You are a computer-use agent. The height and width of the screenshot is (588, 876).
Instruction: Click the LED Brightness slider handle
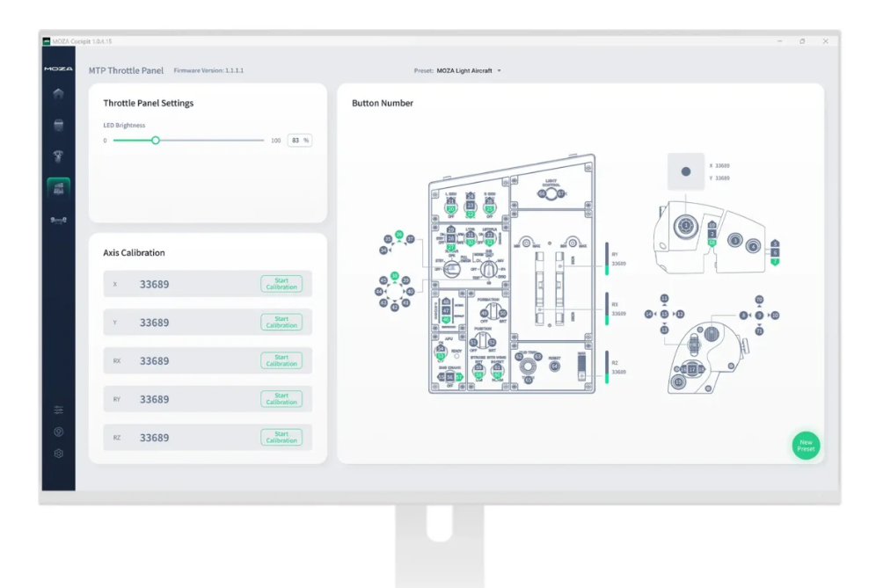156,140
